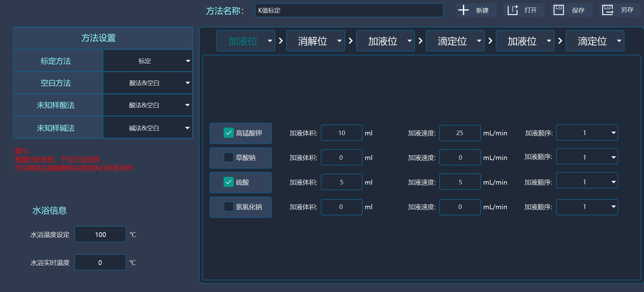
Task: Expand the 未知样碱法 dropdown list
Action: click(148, 128)
